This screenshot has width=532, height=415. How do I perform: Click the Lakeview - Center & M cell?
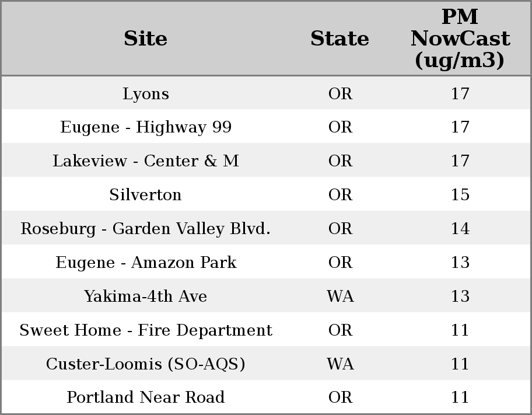pyautogui.click(x=146, y=161)
